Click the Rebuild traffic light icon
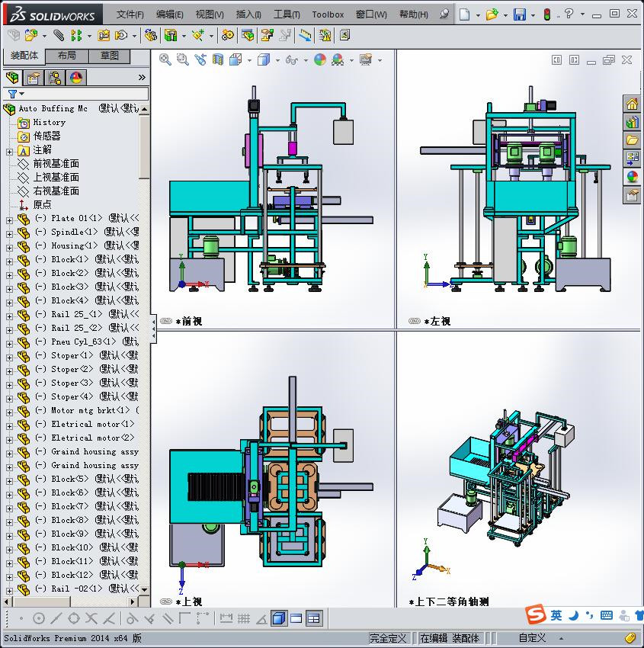This screenshot has width=644, height=648. [547, 15]
